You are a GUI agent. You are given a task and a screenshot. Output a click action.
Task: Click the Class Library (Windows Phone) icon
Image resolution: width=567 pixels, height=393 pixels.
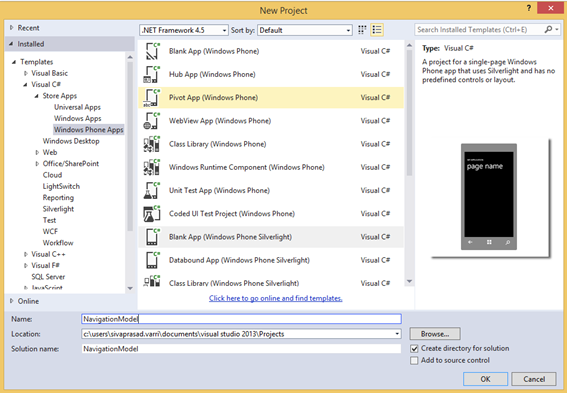coord(152,144)
